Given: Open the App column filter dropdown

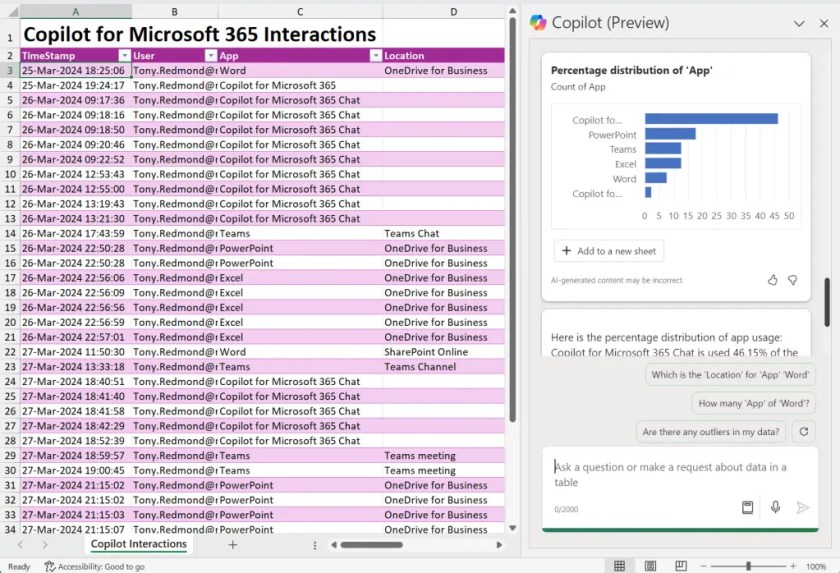Looking at the screenshot, I should point(376,56).
